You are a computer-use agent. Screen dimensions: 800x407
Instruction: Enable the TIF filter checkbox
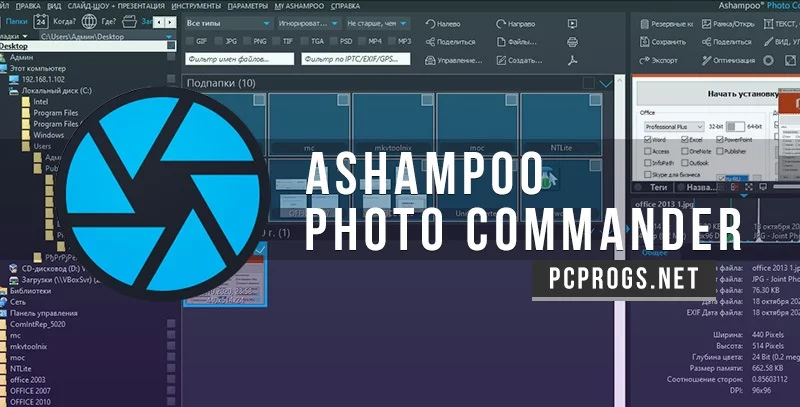coord(277,41)
